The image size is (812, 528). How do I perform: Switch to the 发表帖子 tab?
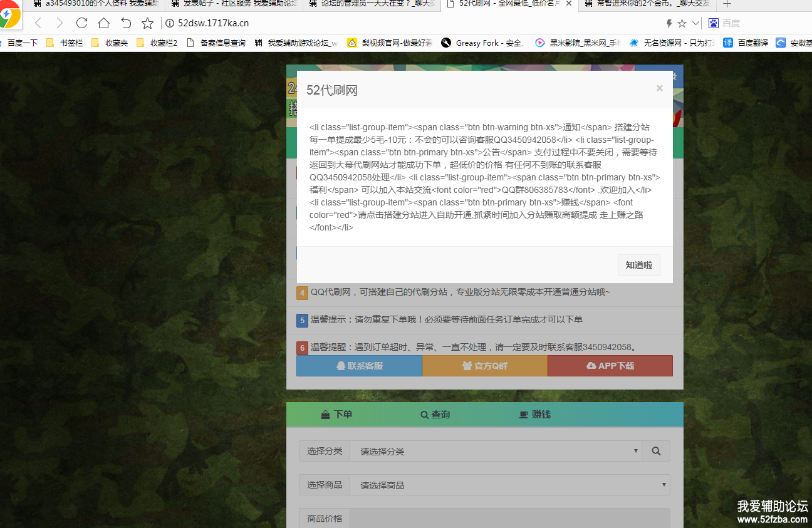(234, 4)
